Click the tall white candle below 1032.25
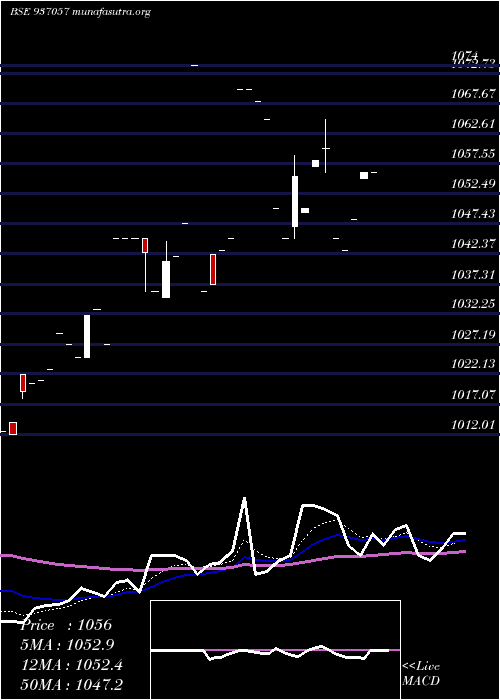 point(87,336)
